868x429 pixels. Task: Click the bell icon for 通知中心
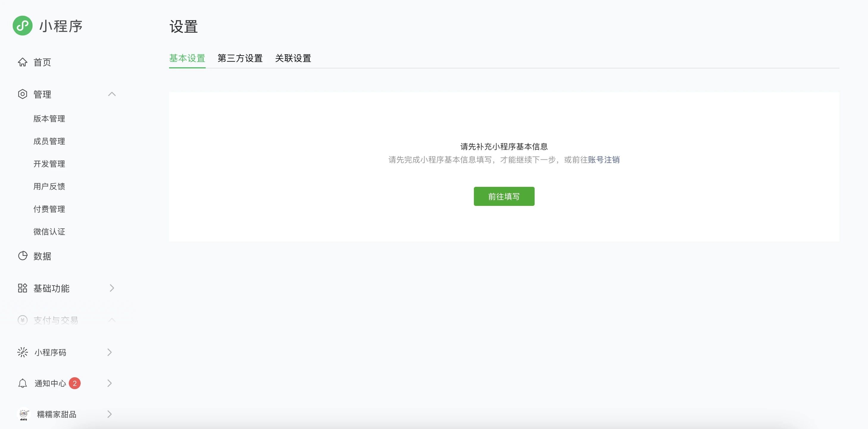(x=23, y=383)
